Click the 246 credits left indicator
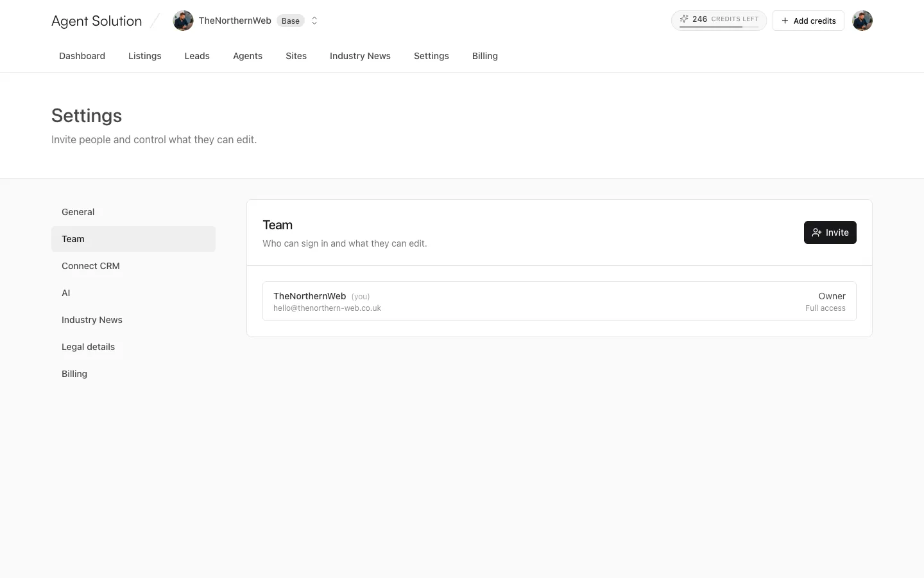The image size is (924, 578). tap(719, 20)
